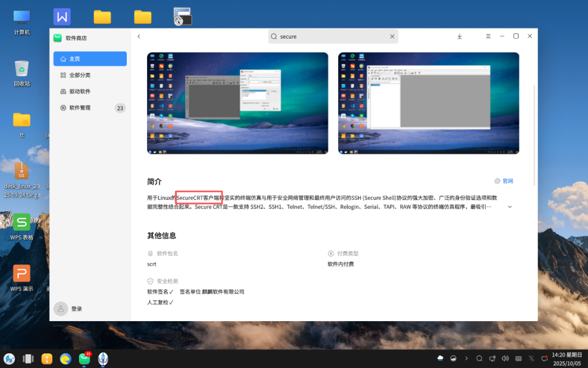The image size is (588, 368).
Task: Open the lock-screen utility desktop icon
Action: coord(182,17)
